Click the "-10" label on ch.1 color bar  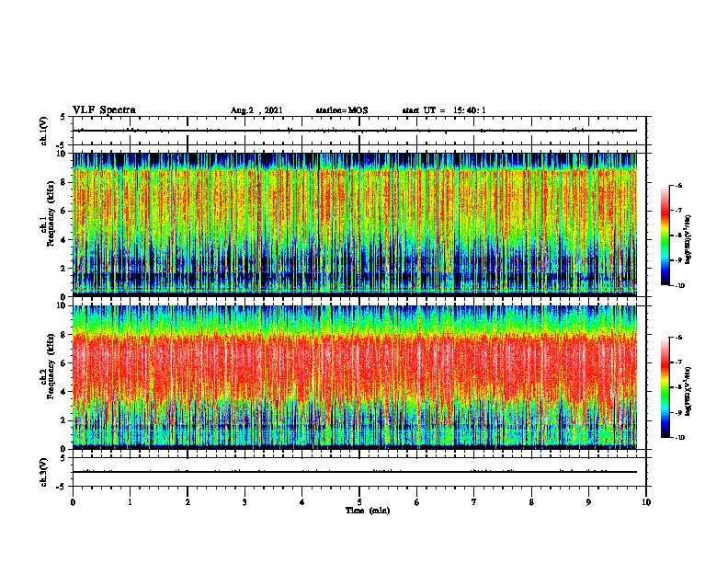click(679, 286)
